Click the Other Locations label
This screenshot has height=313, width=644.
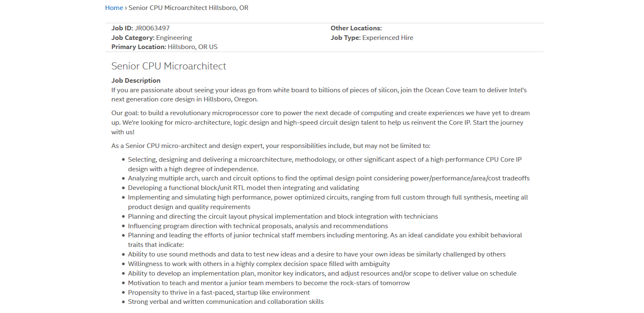356,28
